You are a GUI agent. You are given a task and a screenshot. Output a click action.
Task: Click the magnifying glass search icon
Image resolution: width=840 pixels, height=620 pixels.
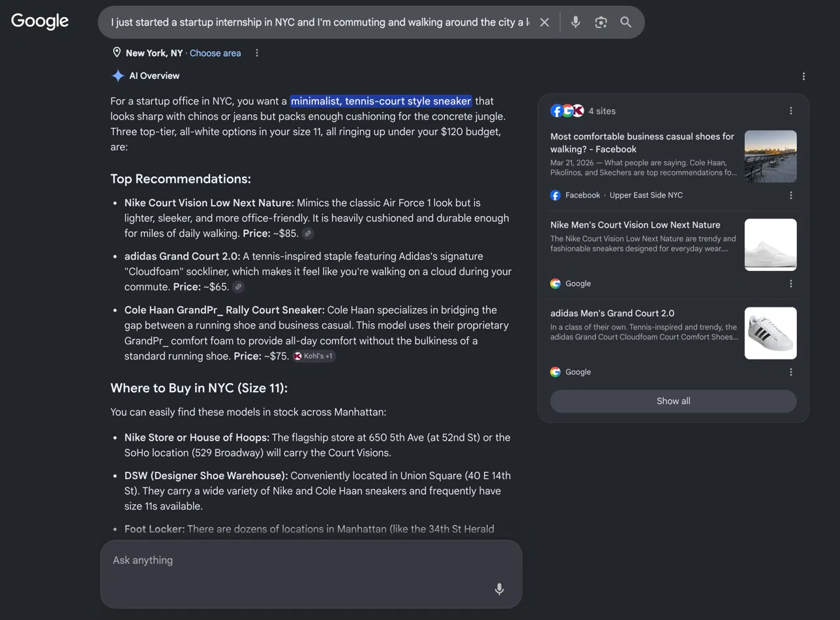(x=626, y=22)
